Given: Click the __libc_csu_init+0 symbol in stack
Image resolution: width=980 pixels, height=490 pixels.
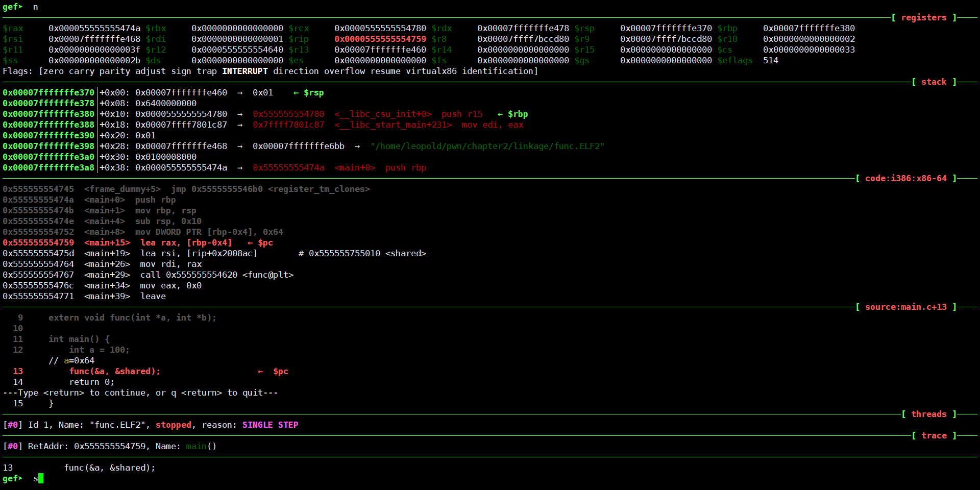Looking at the screenshot, I should click(x=383, y=114).
